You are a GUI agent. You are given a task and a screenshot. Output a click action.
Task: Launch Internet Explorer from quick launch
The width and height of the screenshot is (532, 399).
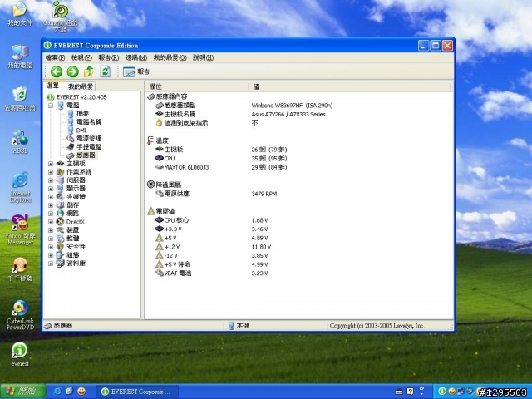57,392
